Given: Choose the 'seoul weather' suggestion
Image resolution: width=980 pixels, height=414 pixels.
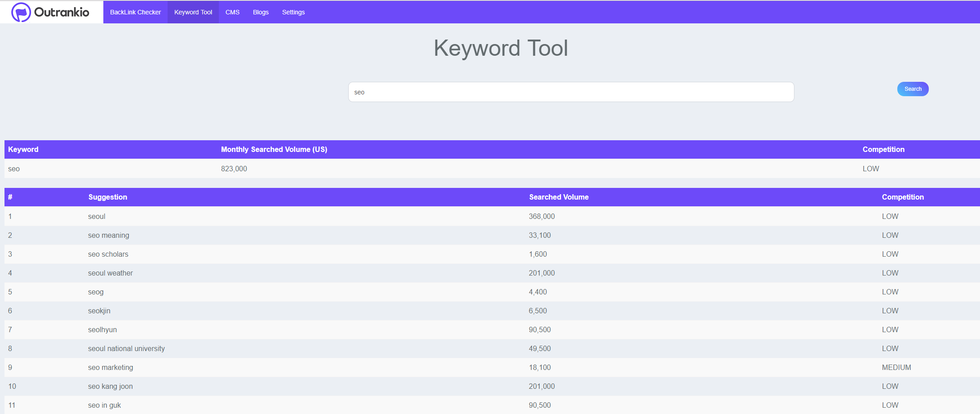Looking at the screenshot, I should (x=110, y=273).
